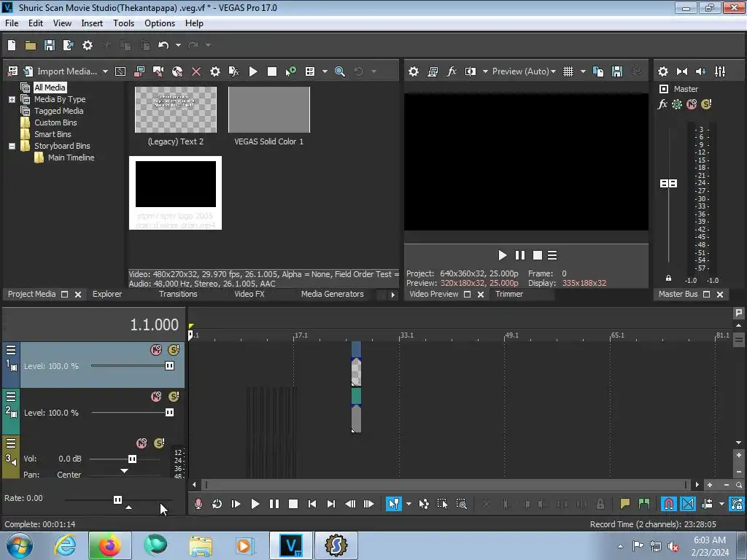This screenshot has width=747, height=560.
Task: Click the New project icon
Action: [12, 45]
